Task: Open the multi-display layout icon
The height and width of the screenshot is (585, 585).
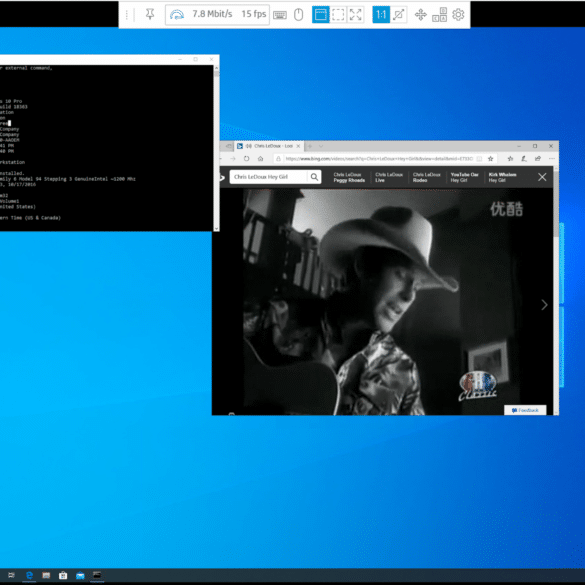Action: 439,15
